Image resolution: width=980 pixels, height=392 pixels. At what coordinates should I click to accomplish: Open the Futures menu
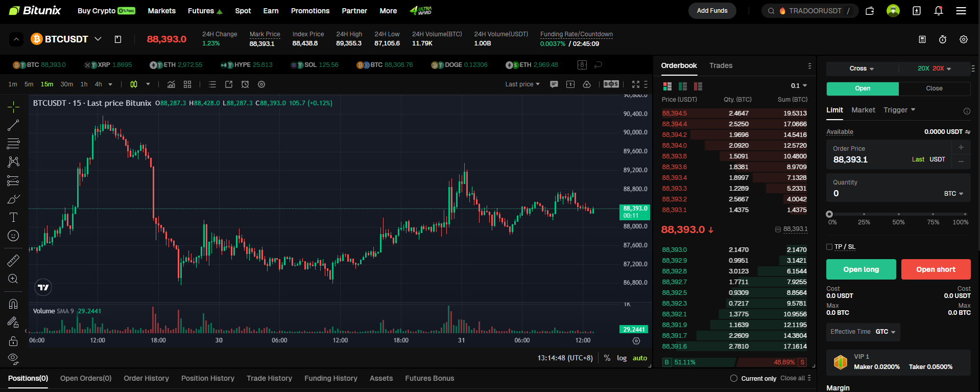click(205, 11)
